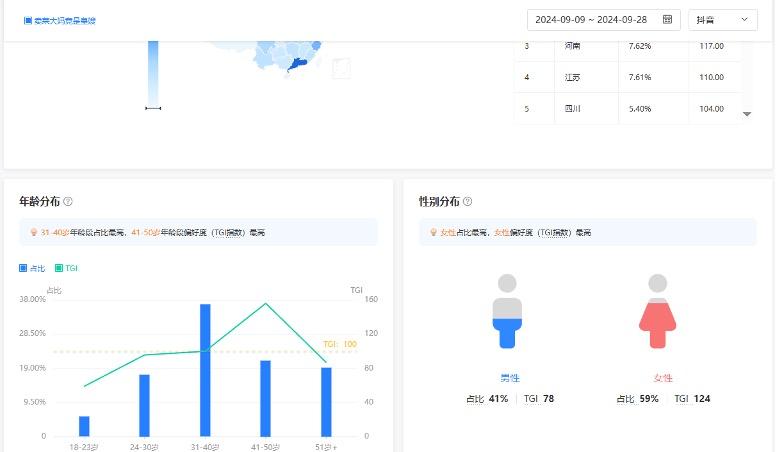Click lightbulb icon in gender insight banner

coord(433,232)
